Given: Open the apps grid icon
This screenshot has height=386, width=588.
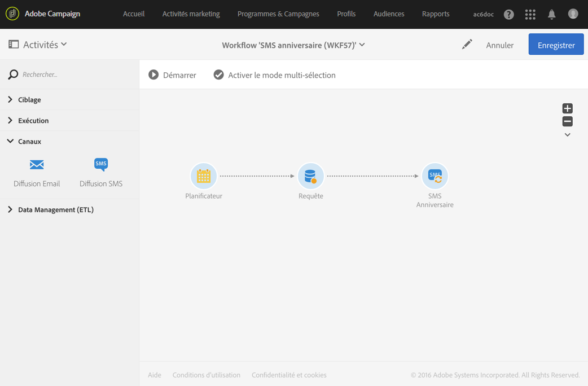Looking at the screenshot, I should tap(530, 14).
